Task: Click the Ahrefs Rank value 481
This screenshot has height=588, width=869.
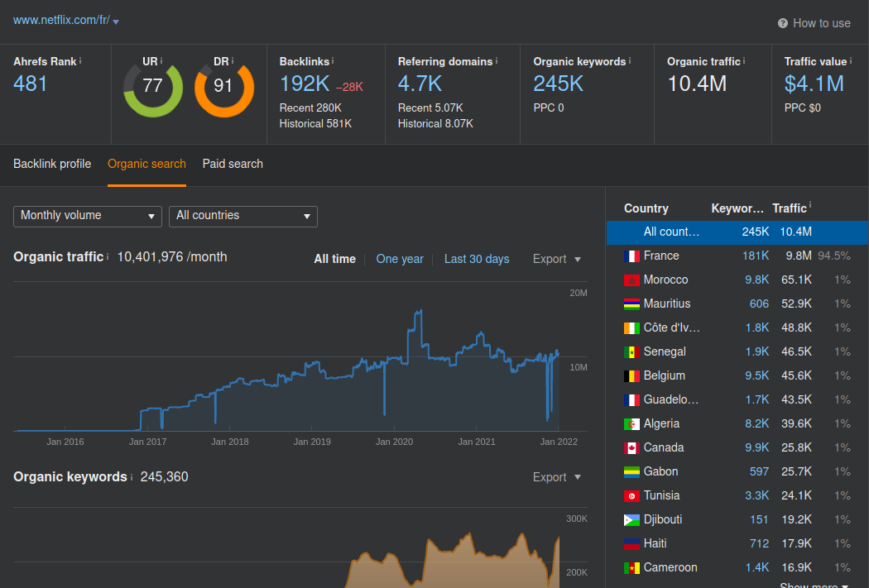Action: click(31, 84)
